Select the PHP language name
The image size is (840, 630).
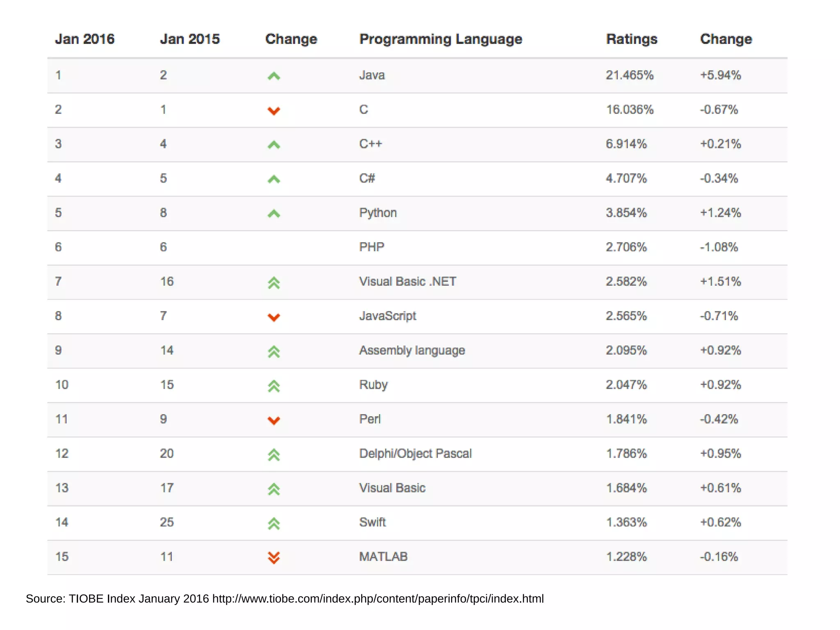click(x=372, y=247)
